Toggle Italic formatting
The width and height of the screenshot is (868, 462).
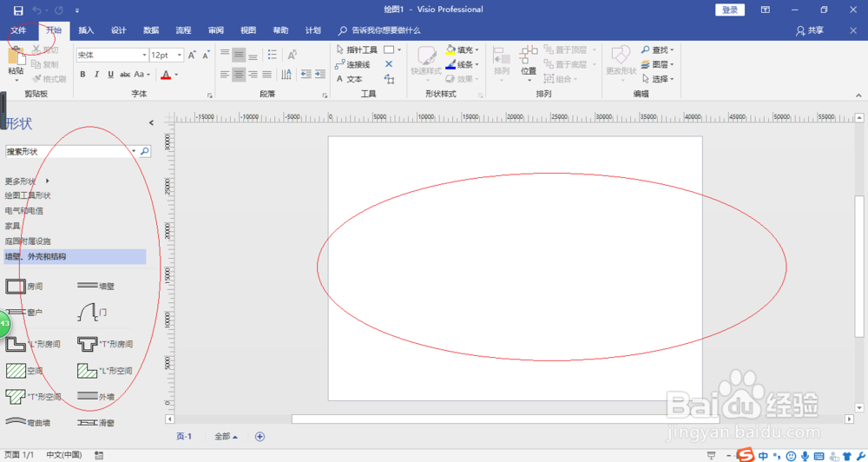(x=96, y=74)
